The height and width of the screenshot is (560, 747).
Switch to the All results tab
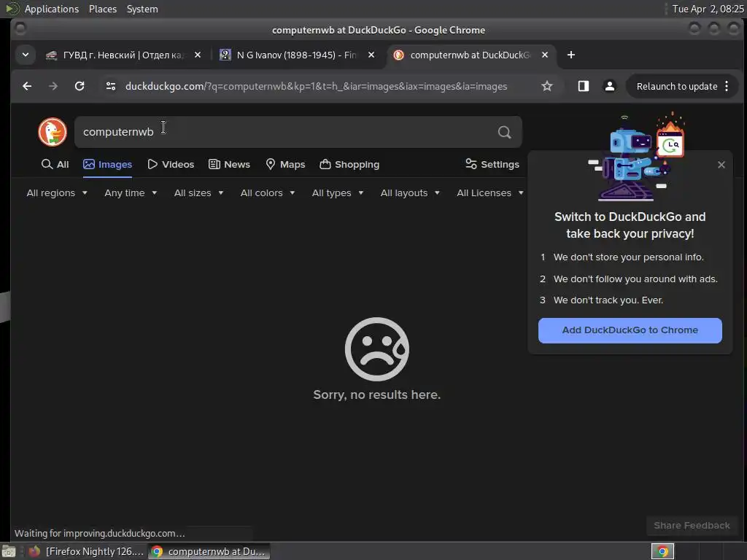click(x=55, y=164)
